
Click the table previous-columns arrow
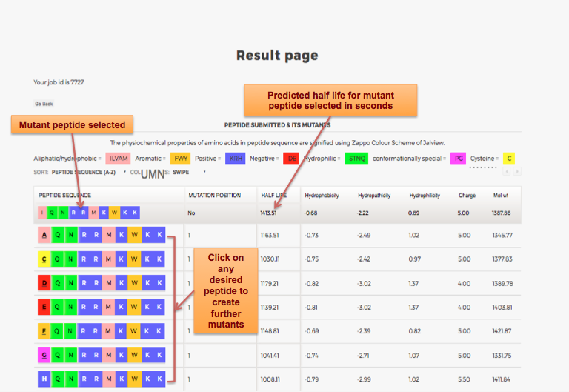point(507,172)
